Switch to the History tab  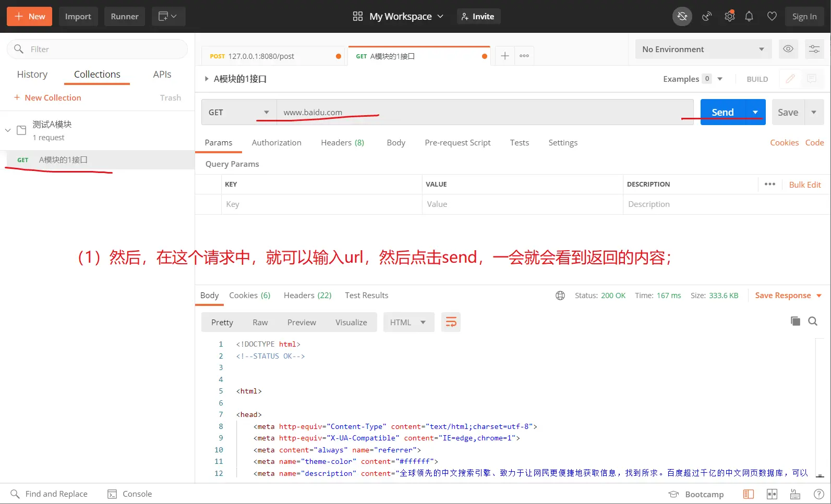coord(32,75)
